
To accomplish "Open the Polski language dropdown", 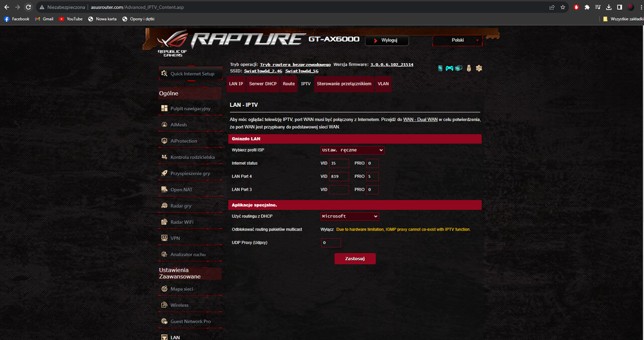I will (458, 40).
